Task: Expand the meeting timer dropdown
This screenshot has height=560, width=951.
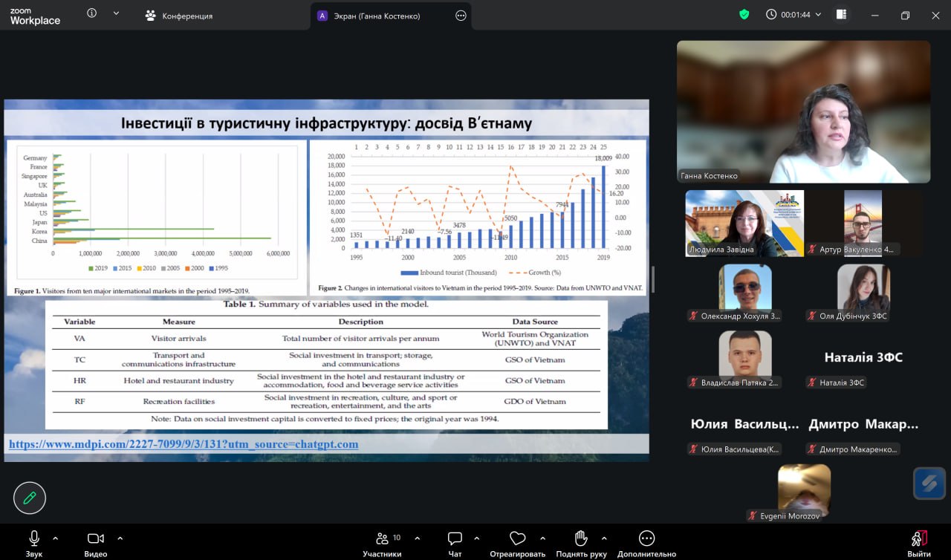Action: pyautogui.click(x=819, y=15)
